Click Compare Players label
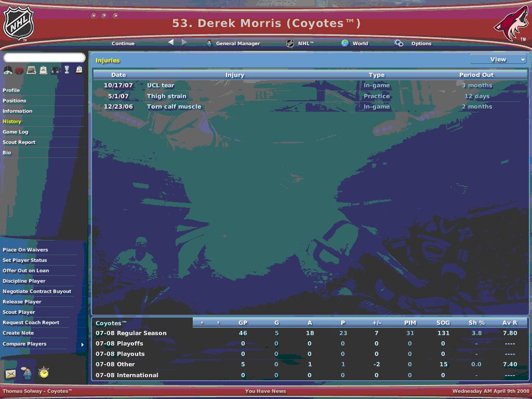The image size is (532, 399). (x=24, y=344)
